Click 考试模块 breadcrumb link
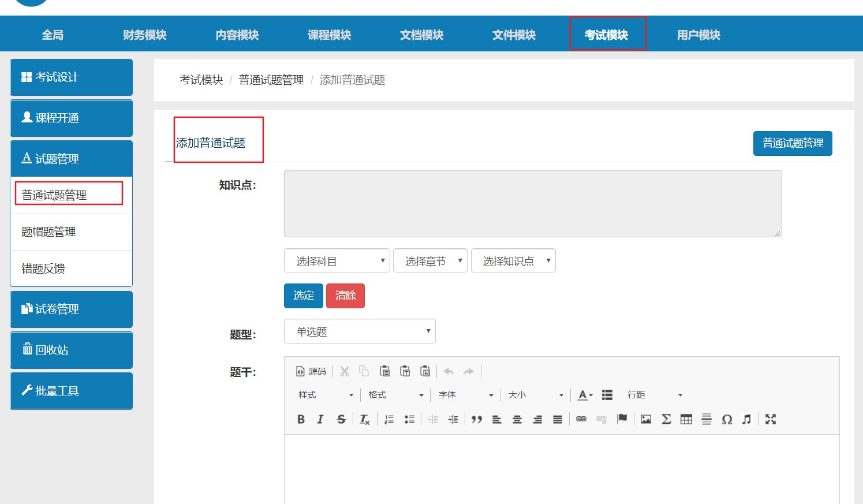 pyautogui.click(x=201, y=80)
